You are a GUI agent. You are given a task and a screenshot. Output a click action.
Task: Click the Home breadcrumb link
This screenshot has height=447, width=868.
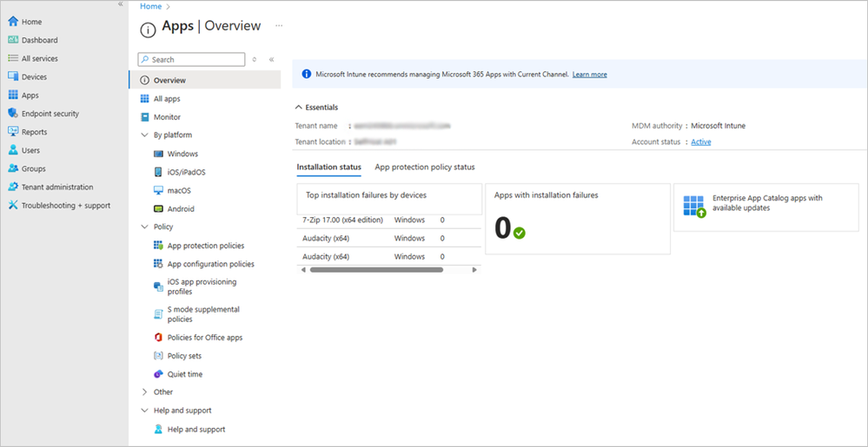coord(151,6)
